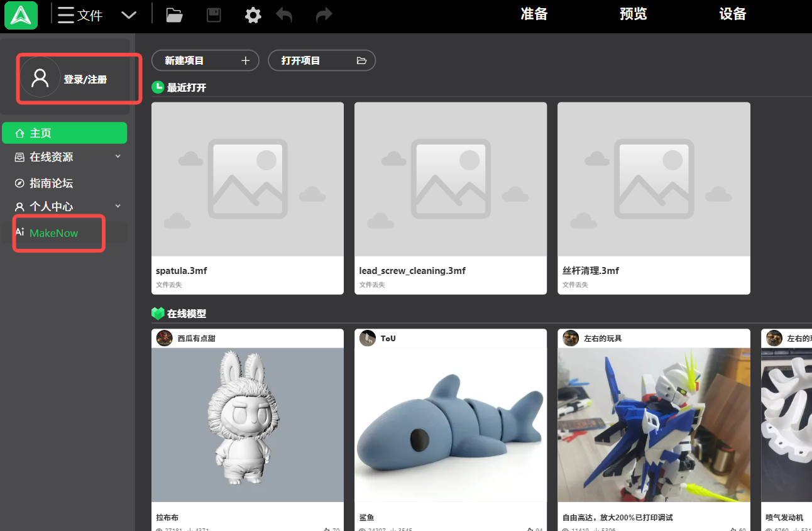Image resolution: width=812 pixels, height=531 pixels.
Task: Expand the 在线资源 sidebar section
Action: pyautogui.click(x=118, y=156)
